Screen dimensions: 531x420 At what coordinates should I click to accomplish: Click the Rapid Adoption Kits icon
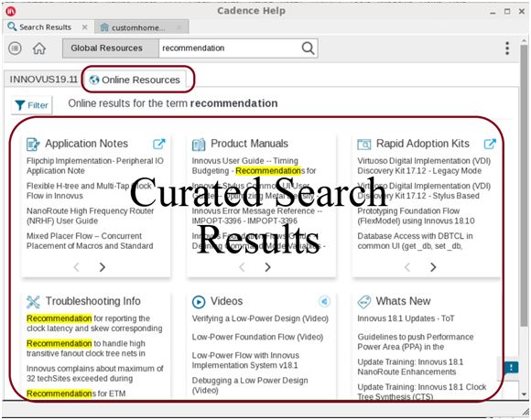[x=364, y=145]
